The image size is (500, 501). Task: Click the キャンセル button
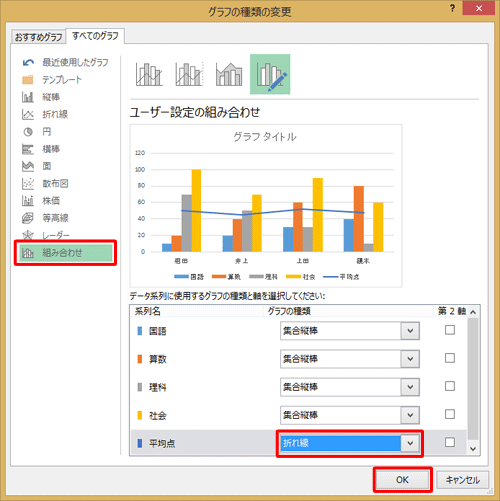pos(463,480)
